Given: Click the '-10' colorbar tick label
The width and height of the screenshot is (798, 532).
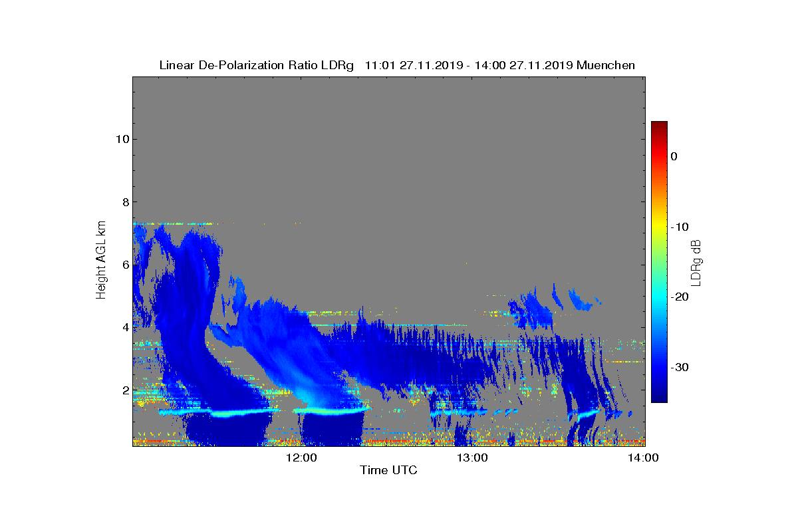Looking at the screenshot, I should 680,227.
